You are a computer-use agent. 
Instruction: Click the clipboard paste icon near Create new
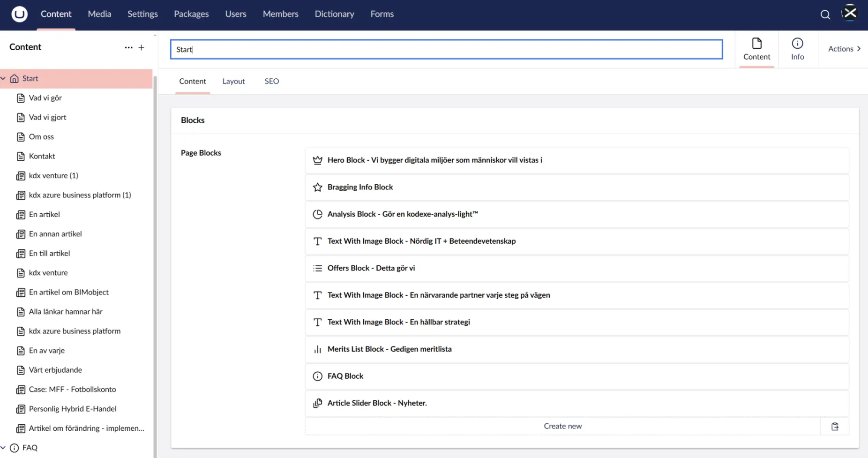point(835,427)
